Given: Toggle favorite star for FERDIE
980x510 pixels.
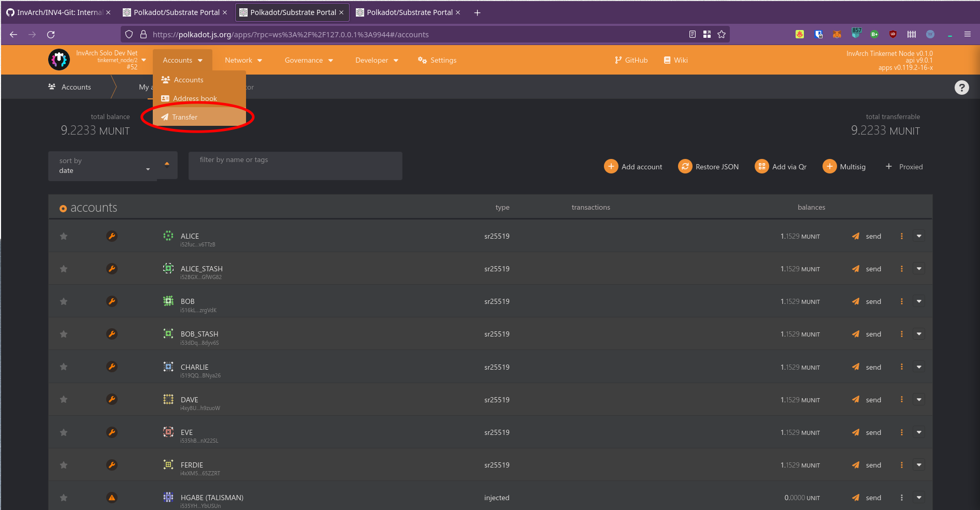Looking at the screenshot, I should click(x=64, y=465).
